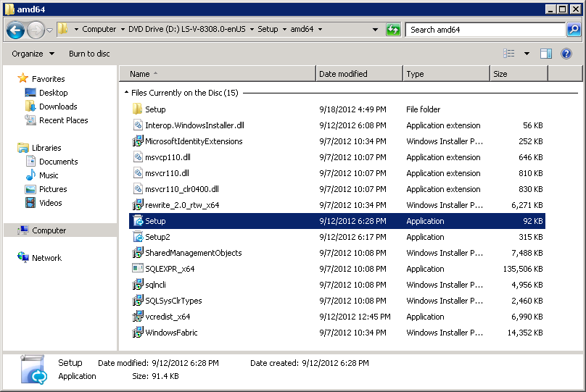Toggle the preview pane icon
The height and width of the screenshot is (392, 586).
tap(546, 54)
